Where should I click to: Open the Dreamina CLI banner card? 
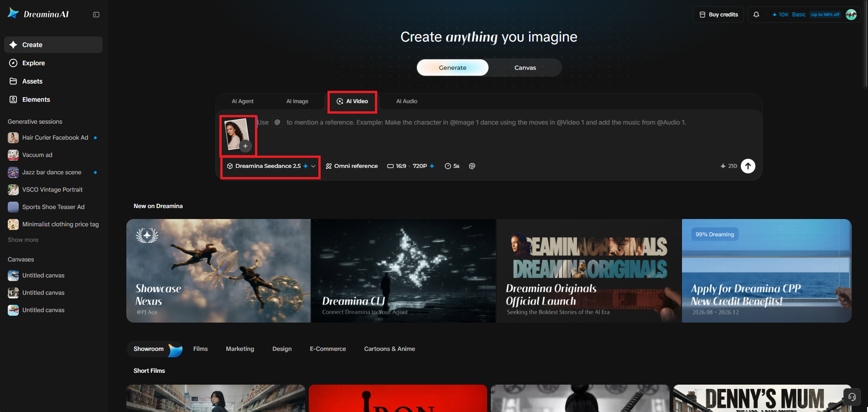point(403,271)
